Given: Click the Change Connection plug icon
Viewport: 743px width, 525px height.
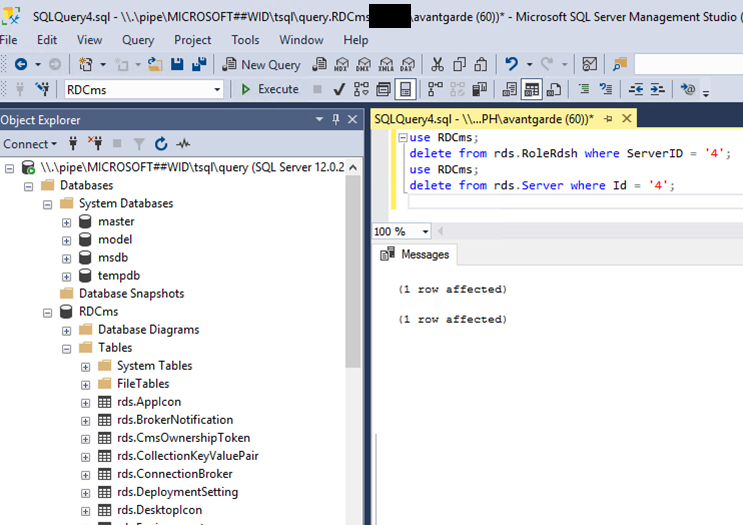Looking at the screenshot, I should 42,89.
